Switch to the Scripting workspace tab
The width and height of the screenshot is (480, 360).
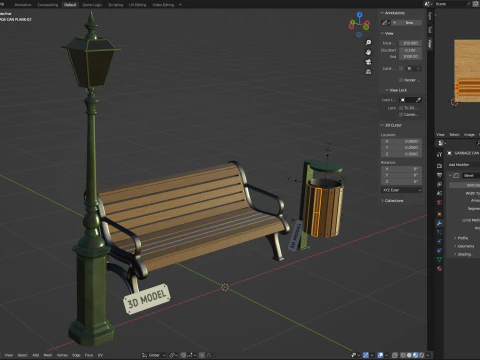115,5
